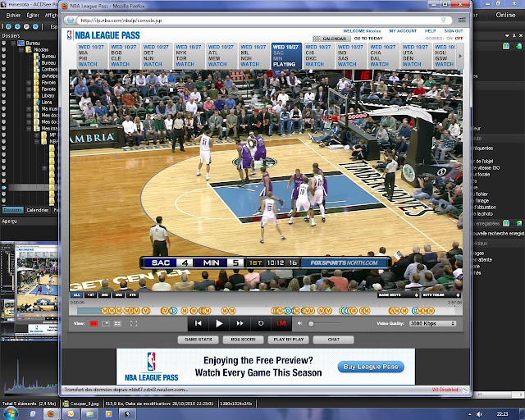
Task: Expand the Library folder in ACDSee tree
Action: tap(30, 95)
